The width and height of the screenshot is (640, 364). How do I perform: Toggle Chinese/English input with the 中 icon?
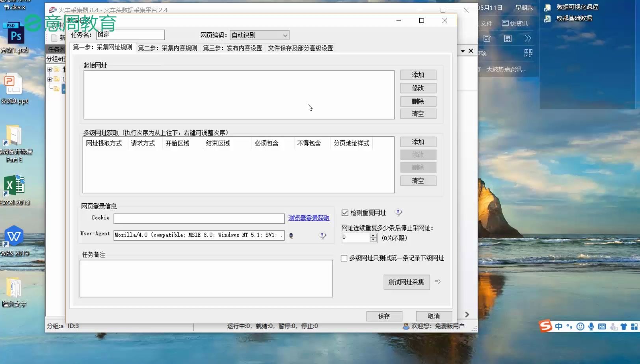tap(558, 326)
